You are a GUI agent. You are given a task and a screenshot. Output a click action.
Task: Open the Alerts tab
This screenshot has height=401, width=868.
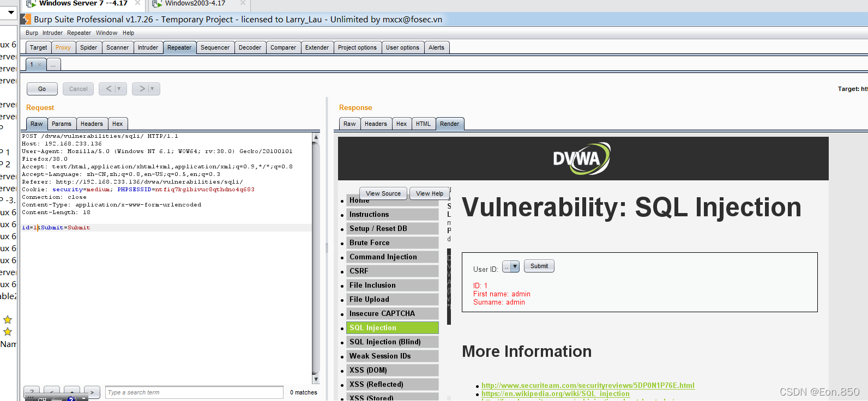(437, 47)
